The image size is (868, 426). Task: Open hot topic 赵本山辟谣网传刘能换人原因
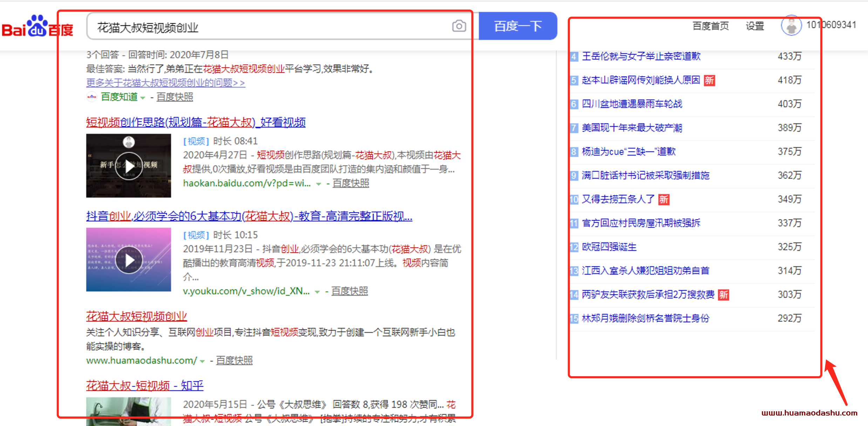(641, 80)
